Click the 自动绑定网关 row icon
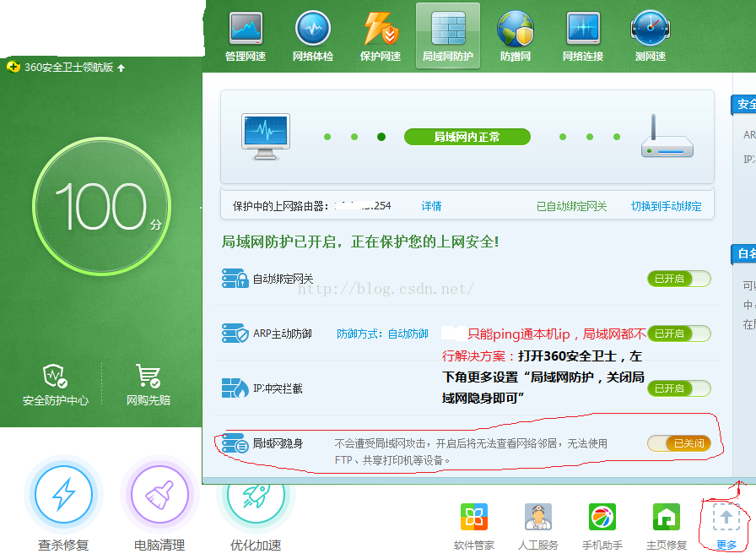756x559 pixels. point(235,279)
